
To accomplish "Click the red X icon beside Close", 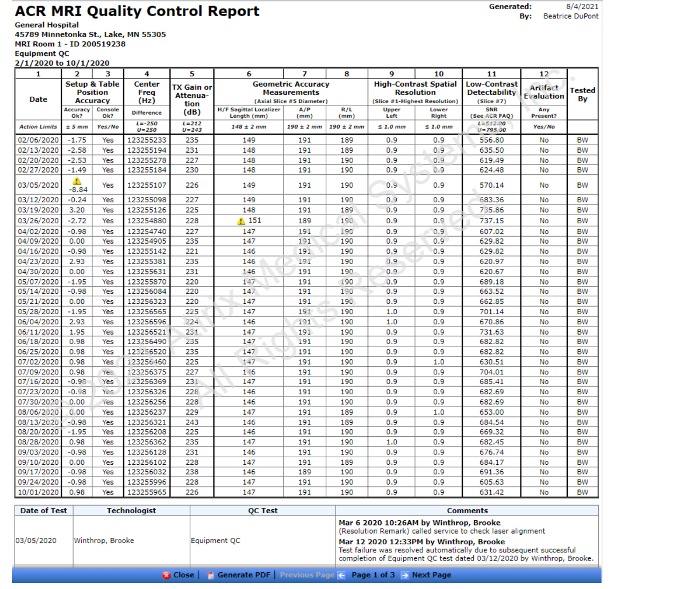I will (167, 575).
